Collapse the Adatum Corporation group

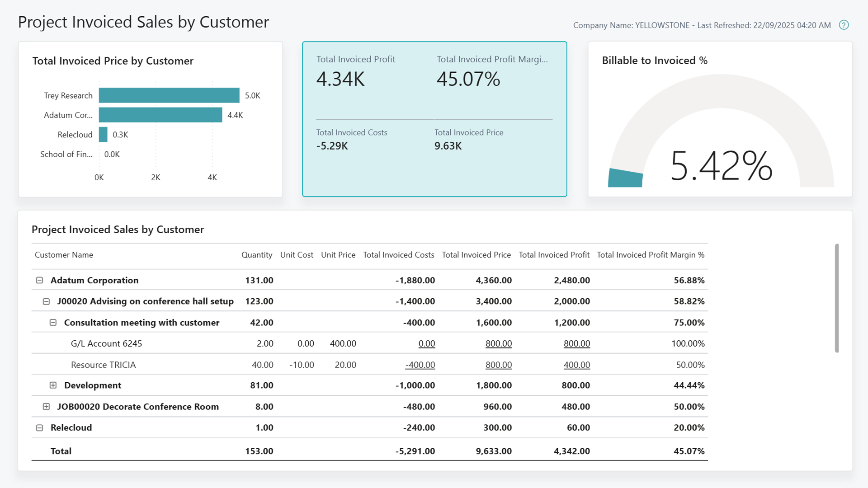click(40, 280)
